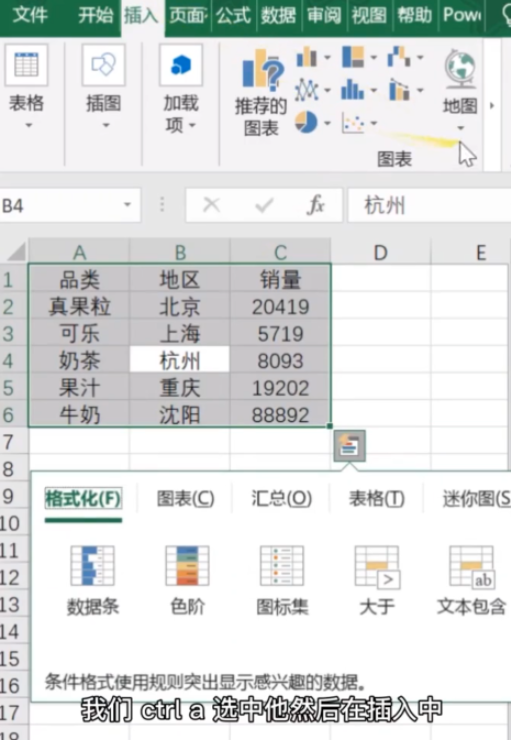Switch to 图表(C) quick analysis tab
The width and height of the screenshot is (511, 740).
185,498
